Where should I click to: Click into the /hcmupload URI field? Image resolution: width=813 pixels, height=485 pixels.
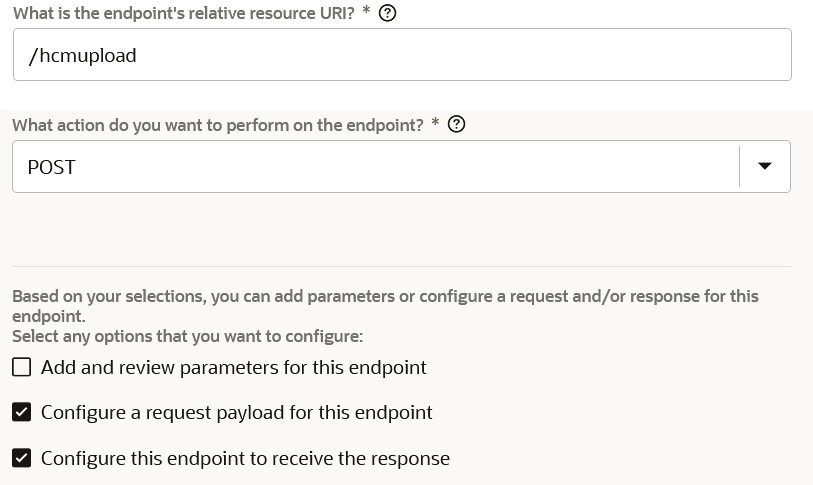pos(450,55)
